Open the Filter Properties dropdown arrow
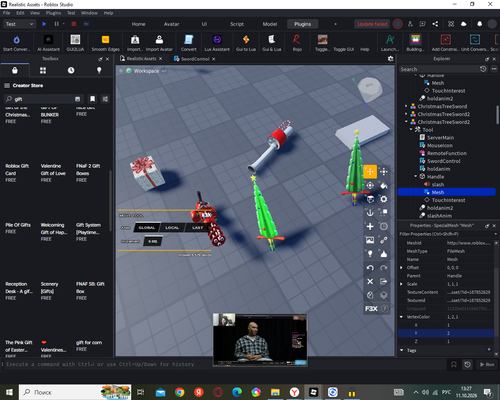The image size is (500, 400). (x=495, y=234)
